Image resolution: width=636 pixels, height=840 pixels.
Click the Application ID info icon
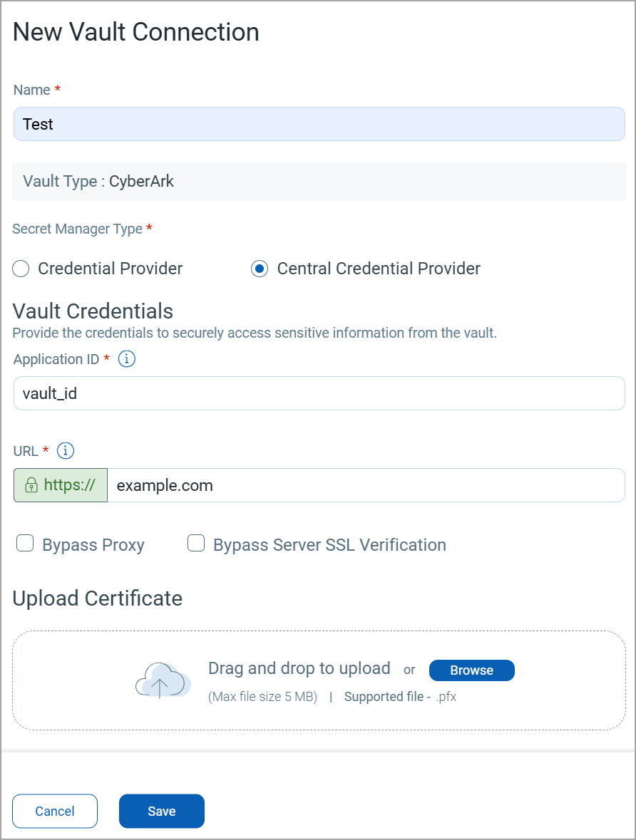126,359
